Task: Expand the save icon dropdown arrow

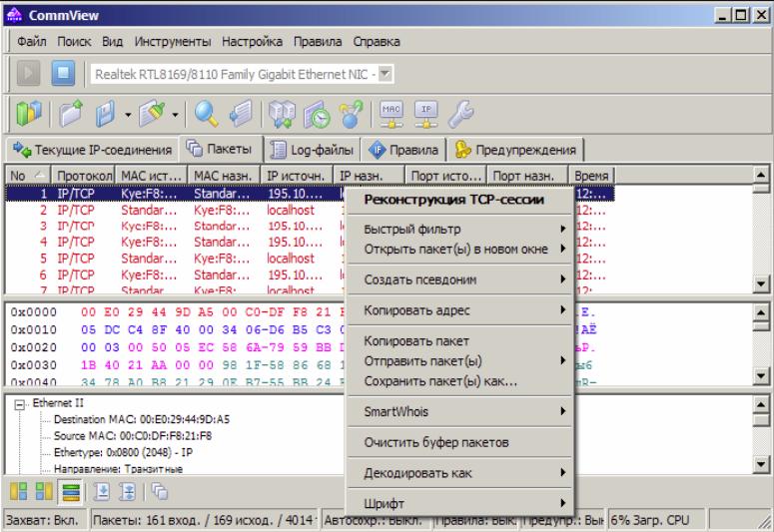Action: [x=128, y=115]
